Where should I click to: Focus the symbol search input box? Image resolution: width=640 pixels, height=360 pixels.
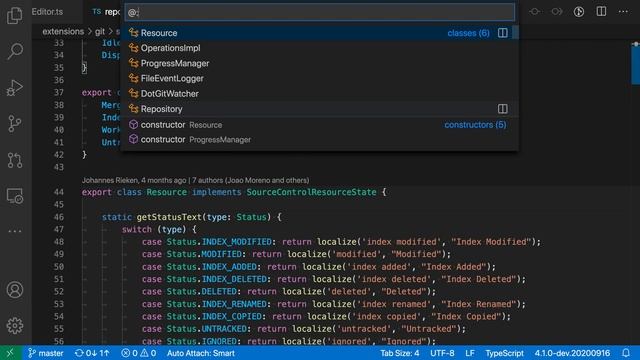(320, 12)
